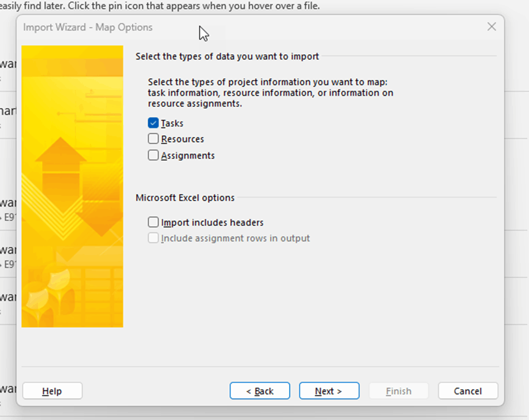Enable Import includes headers
The image size is (529, 420).
point(153,222)
